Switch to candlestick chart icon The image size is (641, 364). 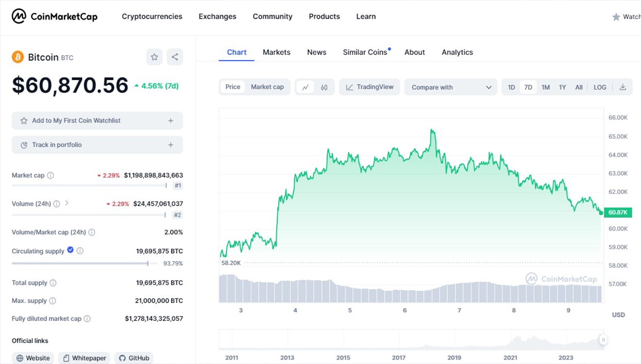pos(324,87)
